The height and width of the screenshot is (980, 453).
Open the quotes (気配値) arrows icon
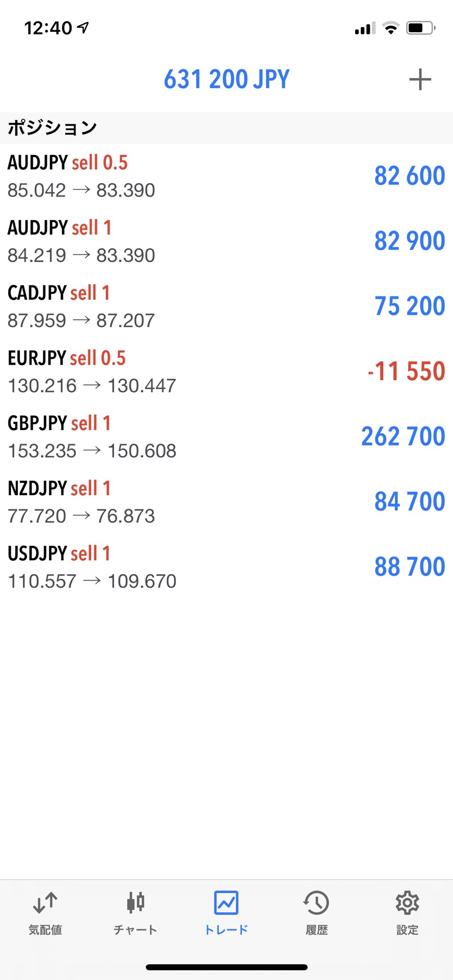(45, 903)
